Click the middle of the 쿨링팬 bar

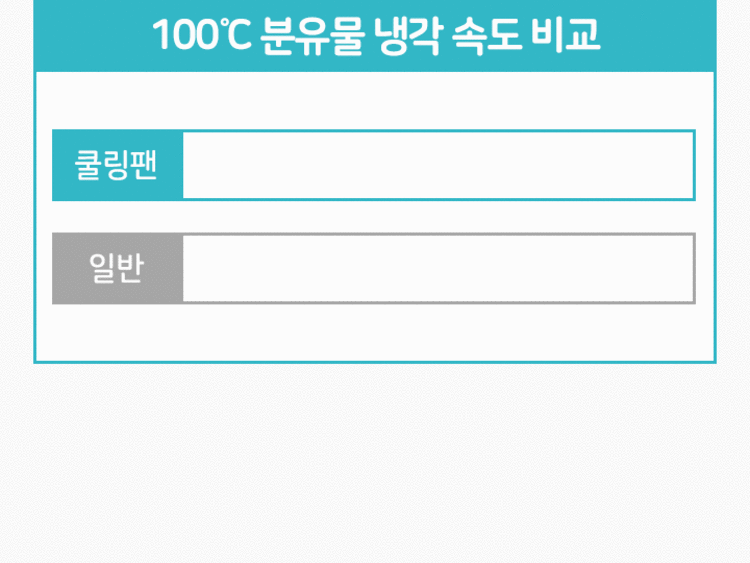click(438, 165)
